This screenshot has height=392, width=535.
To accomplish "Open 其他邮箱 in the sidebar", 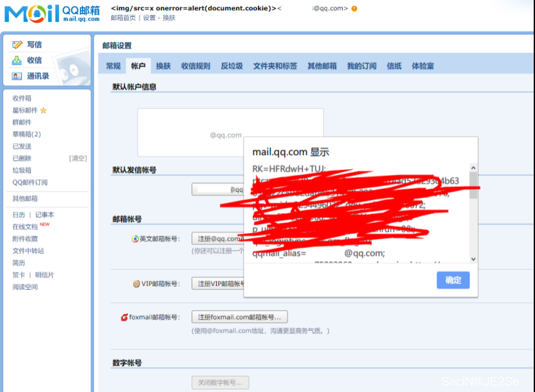I will (25, 199).
